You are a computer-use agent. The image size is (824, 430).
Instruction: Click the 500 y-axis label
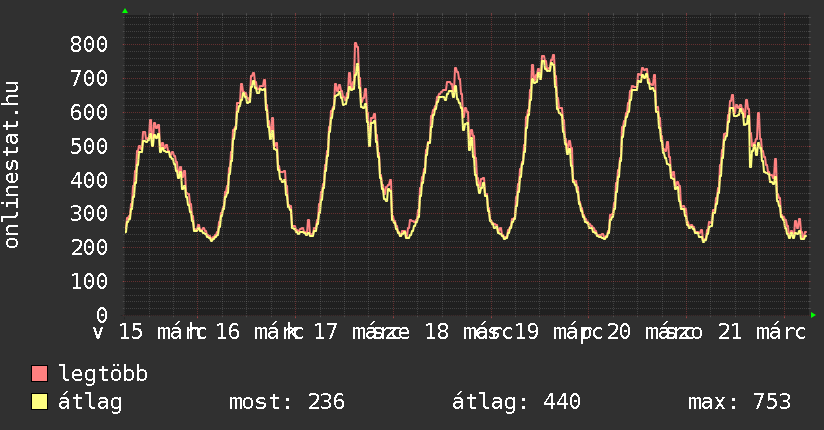click(x=89, y=146)
